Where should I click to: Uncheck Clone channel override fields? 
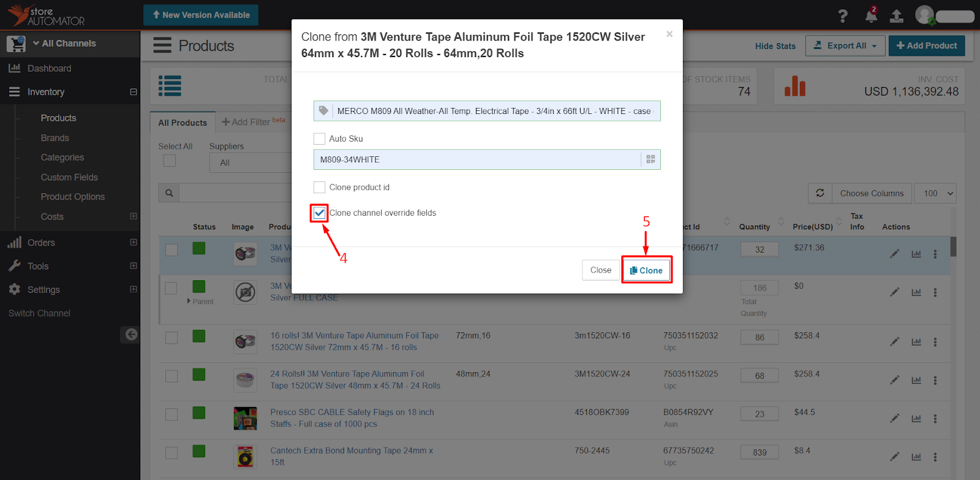coord(319,213)
